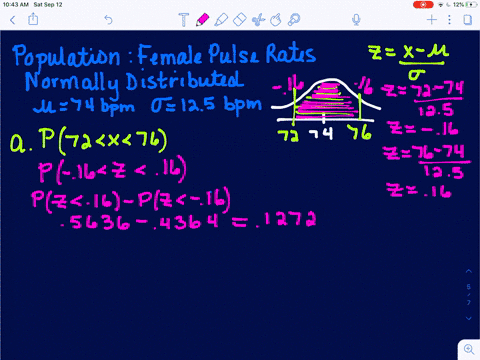The width and height of the screenshot is (480, 360).
Task: Tap the 'P(72<x<76)' expression
Action: point(103,141)
